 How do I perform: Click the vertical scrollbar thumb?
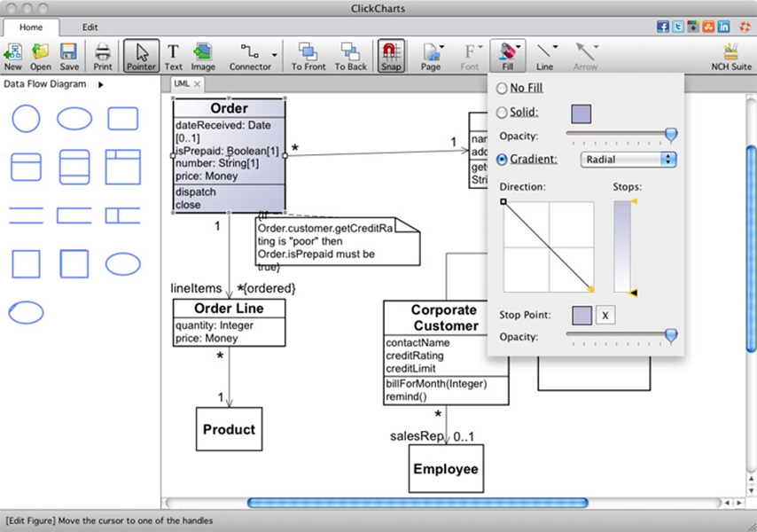tap(751, 248)
